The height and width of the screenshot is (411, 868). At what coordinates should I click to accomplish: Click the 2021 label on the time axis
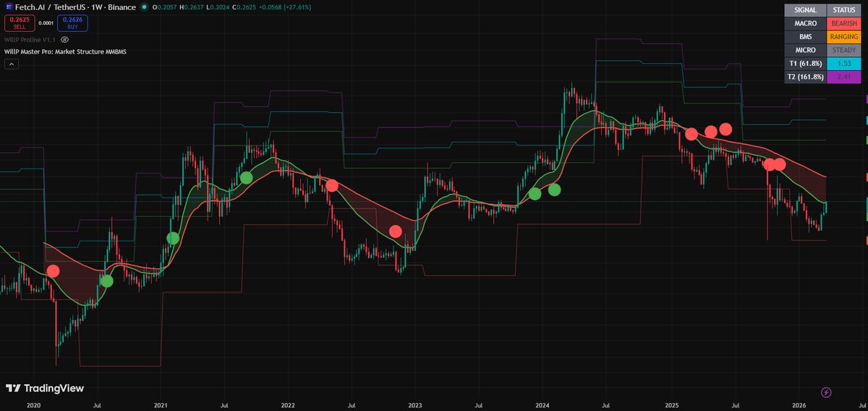161,405
